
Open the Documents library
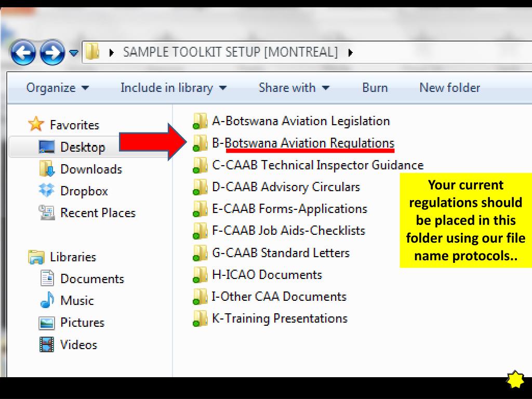92,279
